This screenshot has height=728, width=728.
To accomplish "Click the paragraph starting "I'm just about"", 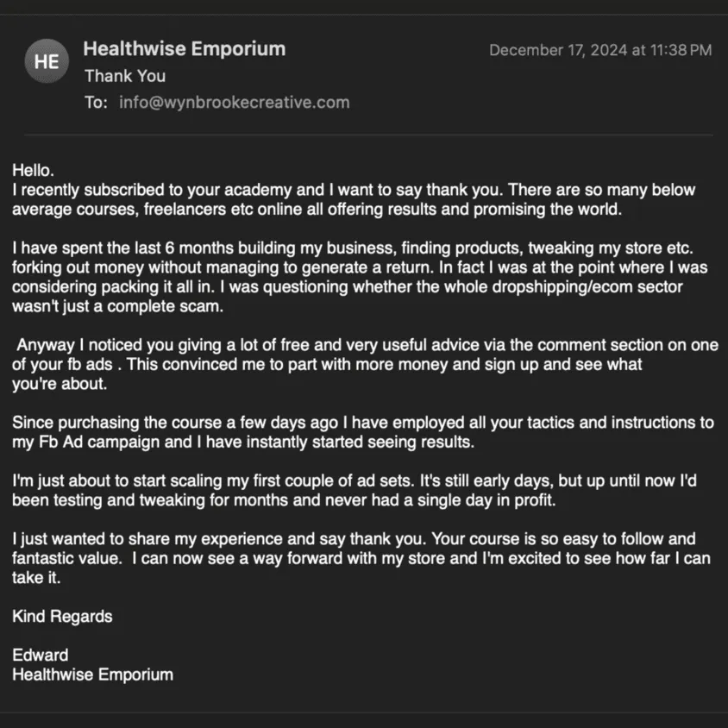I will 362,491.
